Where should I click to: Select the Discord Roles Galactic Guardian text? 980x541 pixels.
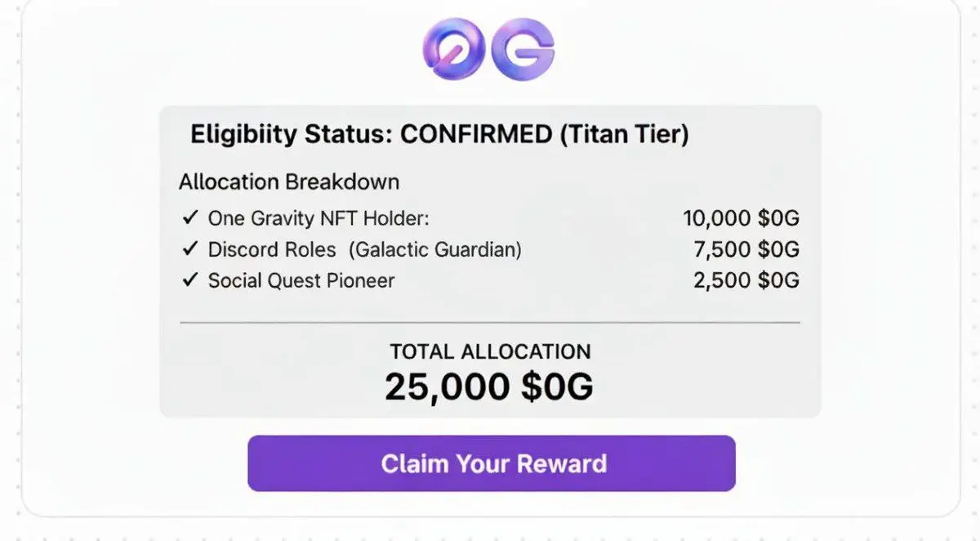click(364, 249)
